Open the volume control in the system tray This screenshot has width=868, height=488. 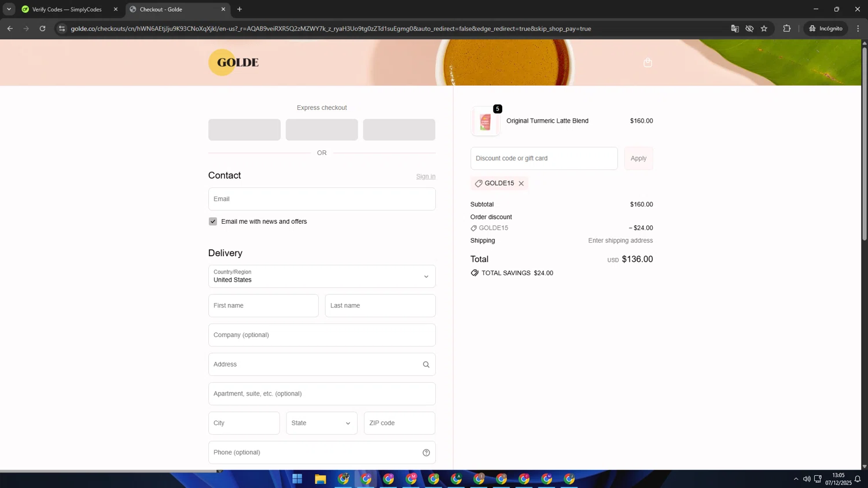point(807,479)
